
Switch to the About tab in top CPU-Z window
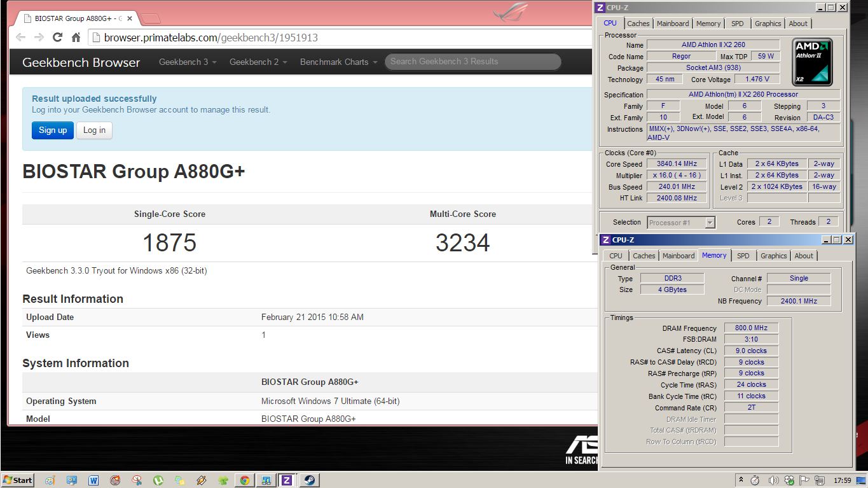(798, 24)
